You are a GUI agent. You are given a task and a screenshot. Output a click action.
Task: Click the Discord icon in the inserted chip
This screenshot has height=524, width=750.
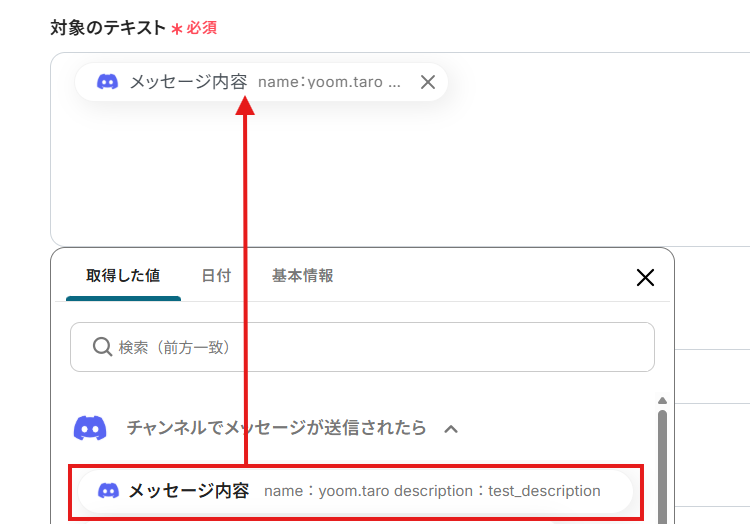pyautogui.click(x=108, y=82)
